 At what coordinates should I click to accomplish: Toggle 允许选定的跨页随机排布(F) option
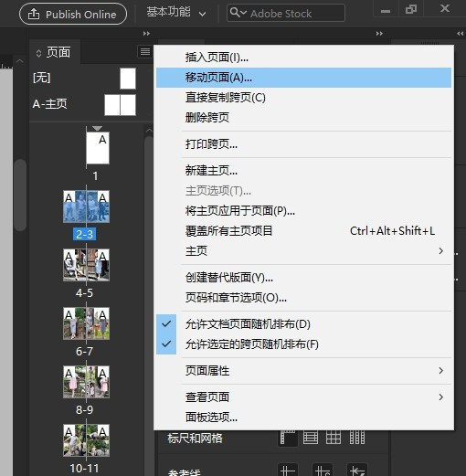(x=303, y=344)
